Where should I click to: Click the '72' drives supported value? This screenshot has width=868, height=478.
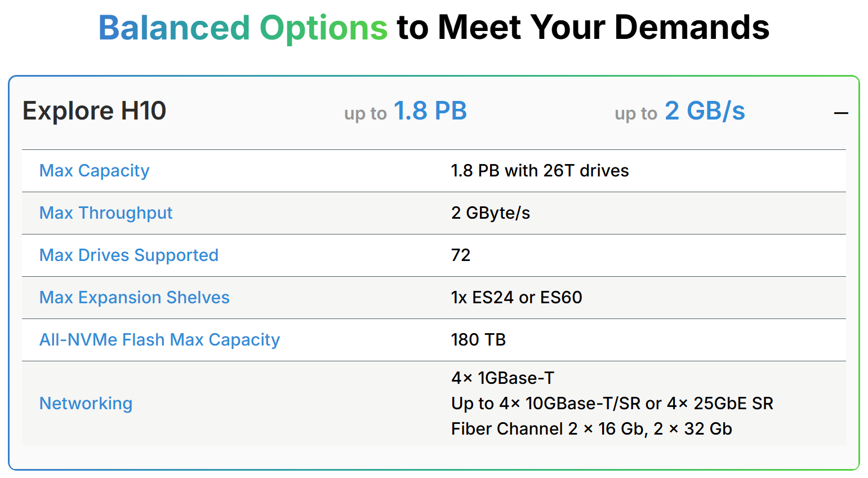(x=461, y=255)
